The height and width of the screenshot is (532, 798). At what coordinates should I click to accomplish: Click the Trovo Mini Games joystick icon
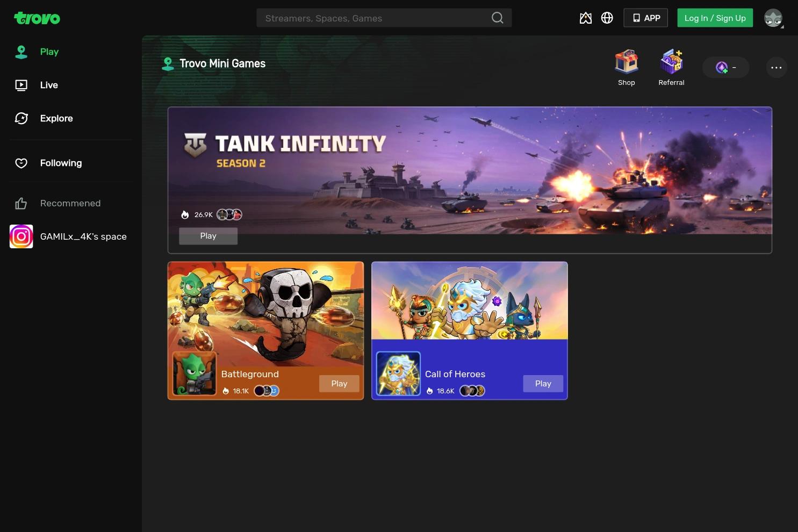[168, 64]
